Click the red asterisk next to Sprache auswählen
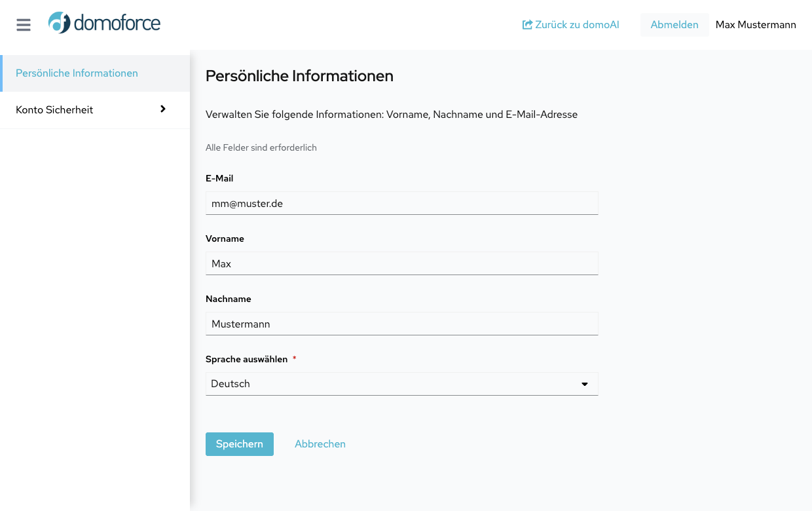Image resolution: width=812 pixels, height=511 pixels. (x=294, y=358)
